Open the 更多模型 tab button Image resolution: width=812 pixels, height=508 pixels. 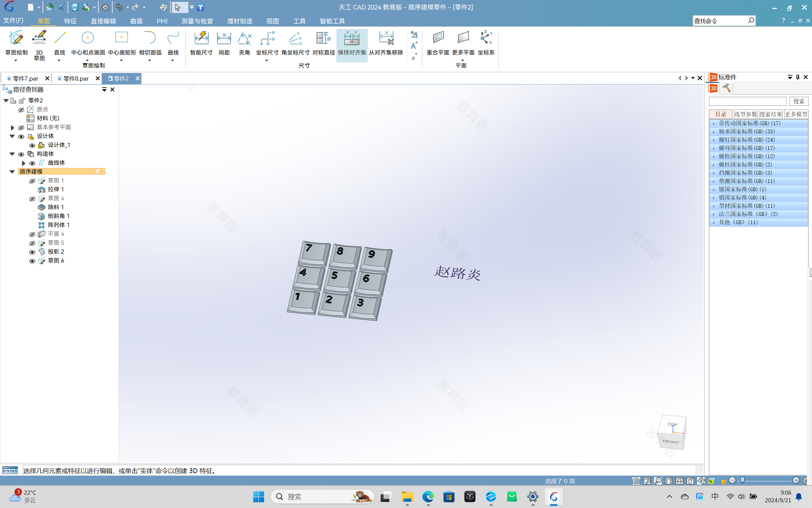pyautogui.click(x=796, y=114)
